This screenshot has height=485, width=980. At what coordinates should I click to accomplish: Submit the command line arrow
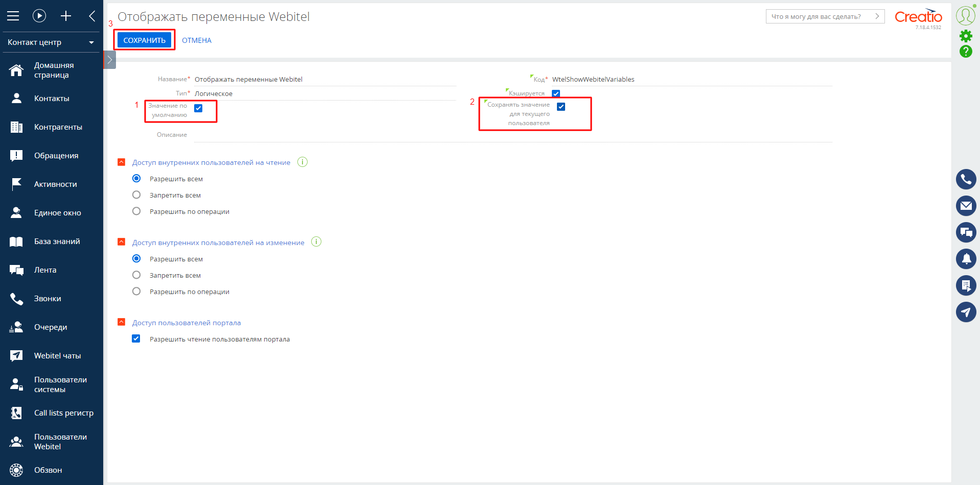click(877, 16)
